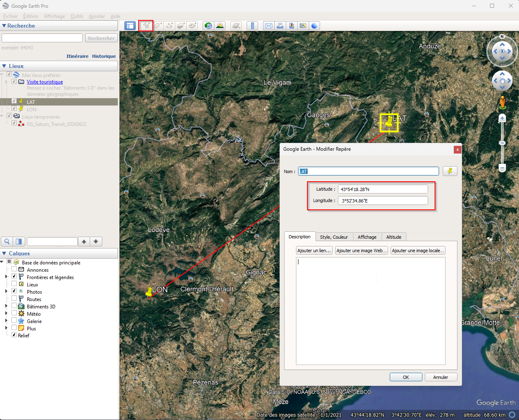Click the Print toolbar icon
Viewport: 519px width, 420px height.
pyautogui.click(x=280, y=26)
